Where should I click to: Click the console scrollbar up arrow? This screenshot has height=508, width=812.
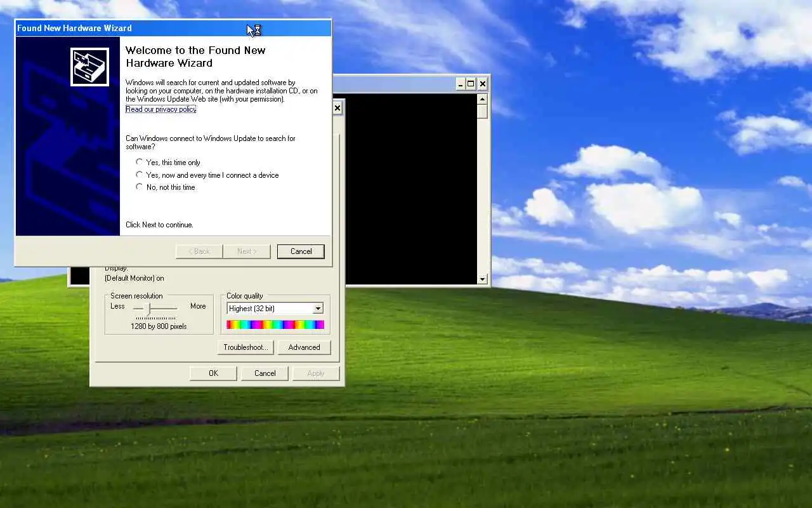(482, 99)
